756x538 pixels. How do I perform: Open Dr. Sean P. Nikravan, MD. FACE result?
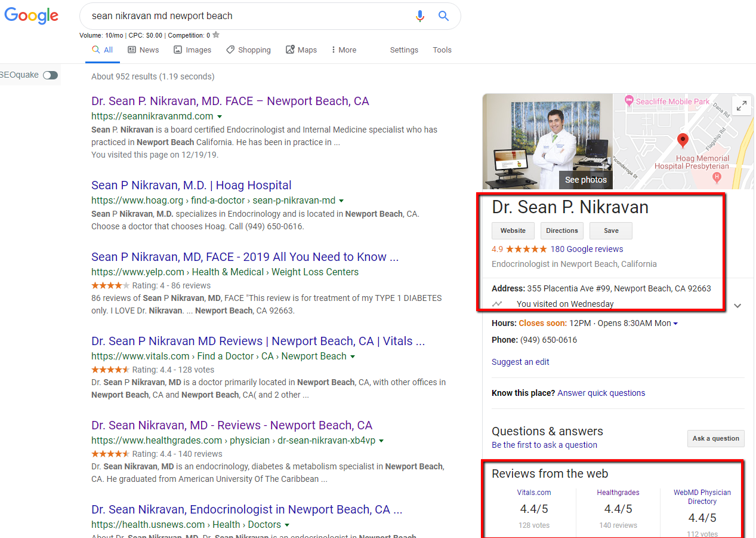[x=230, y=102]
